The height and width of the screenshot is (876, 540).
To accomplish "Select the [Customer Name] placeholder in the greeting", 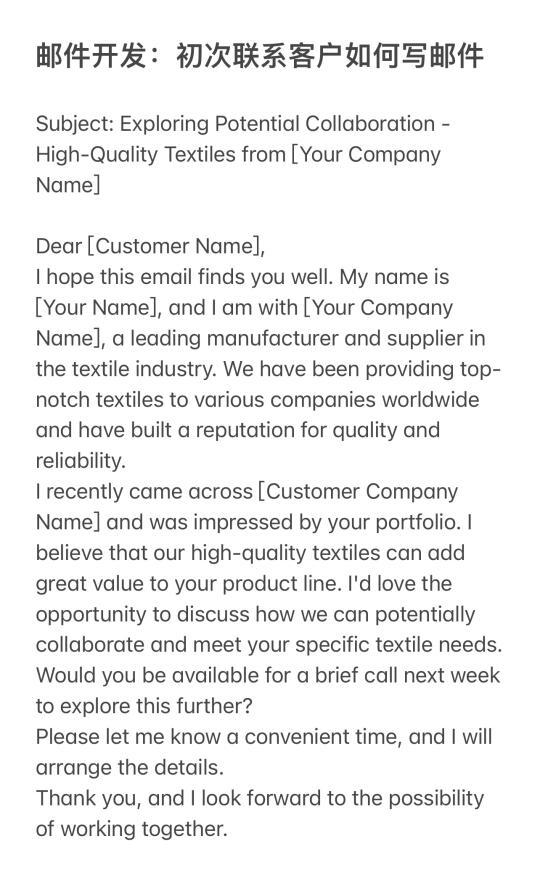I will pos(174,246).
